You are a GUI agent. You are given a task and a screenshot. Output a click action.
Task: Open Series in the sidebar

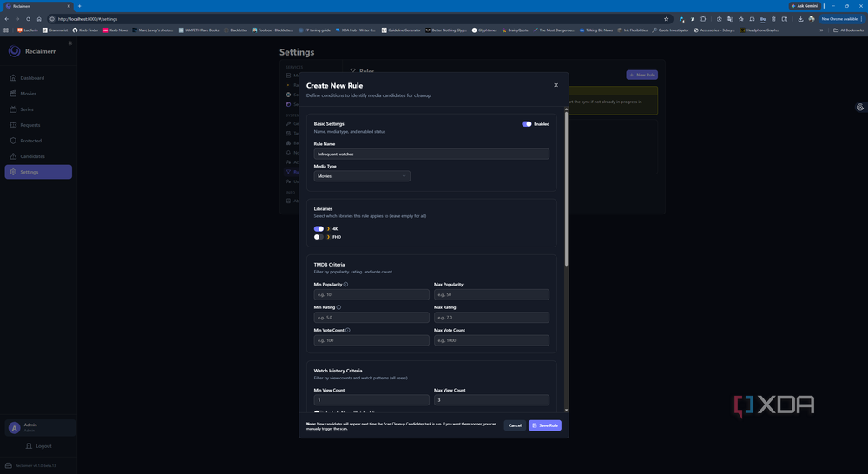[x=38, y=109]
